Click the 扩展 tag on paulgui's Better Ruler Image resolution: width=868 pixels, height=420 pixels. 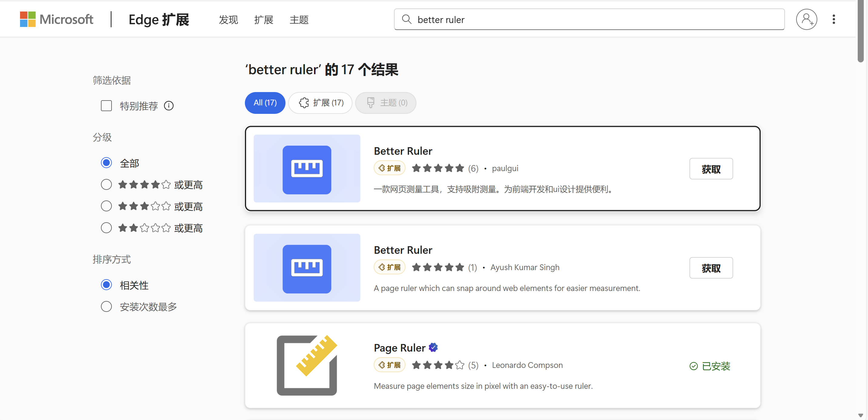coord(389,168)
